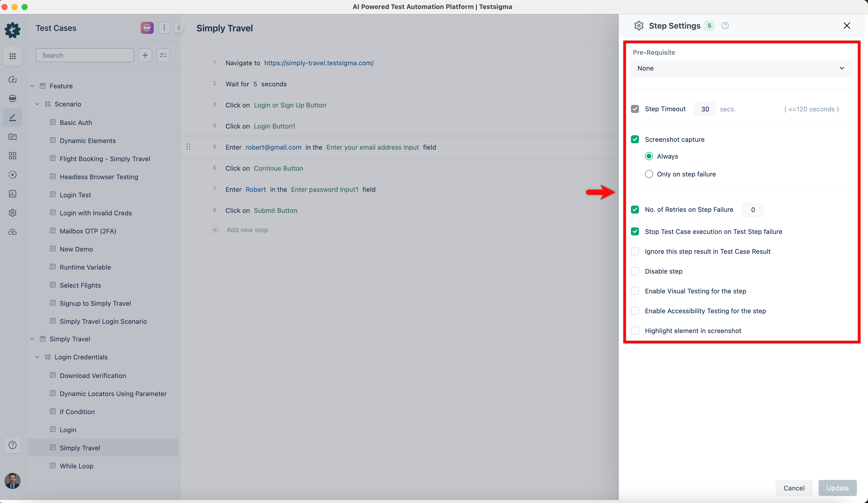The height and width of the screenshot is (503, 868).
Task: Edit the Step Timeout seconds value
Action: pos(705,109)
